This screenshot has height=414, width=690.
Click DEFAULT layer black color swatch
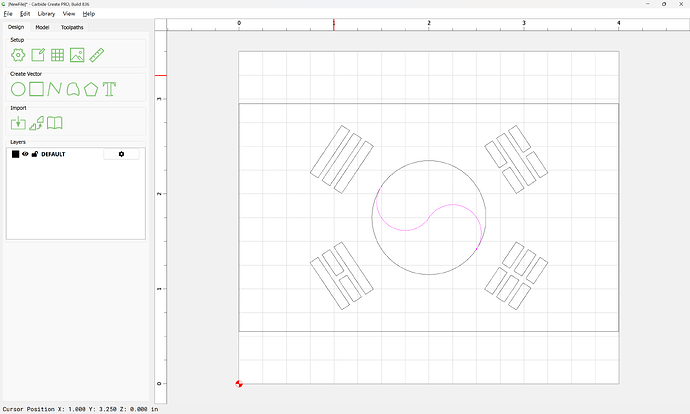pos(15,154)
